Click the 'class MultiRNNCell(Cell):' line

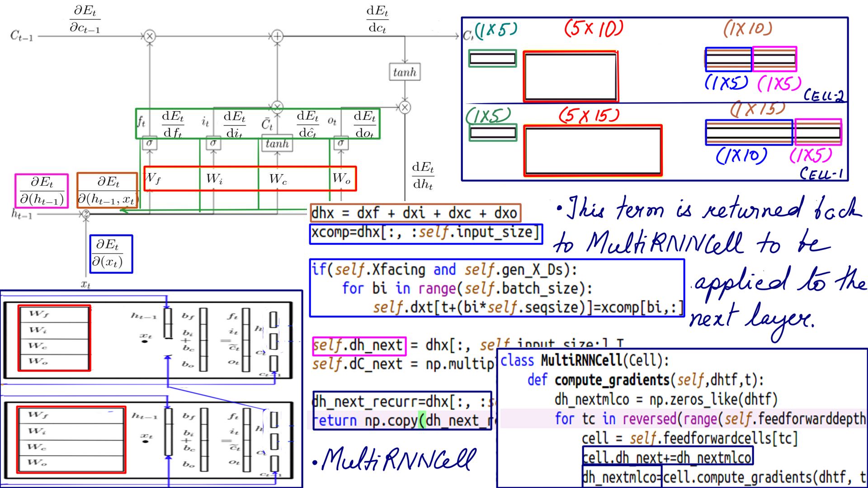point(585,361)
